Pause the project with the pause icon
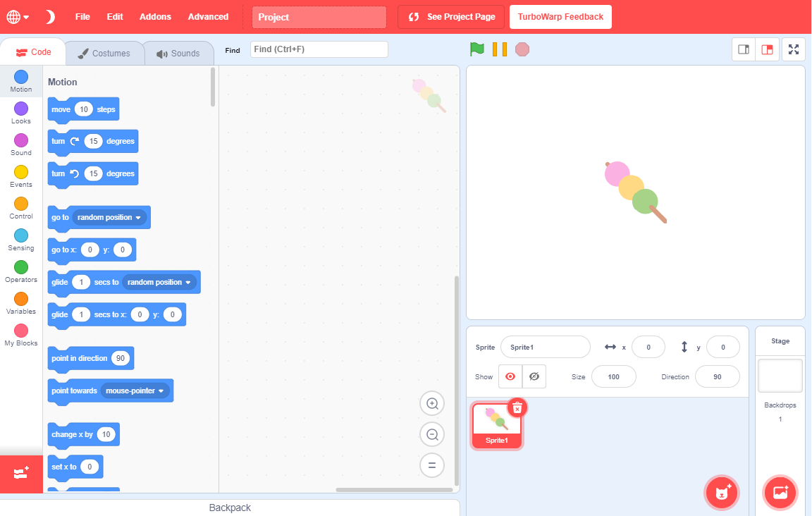The width and height of the screenshot is (812, 516). pyautogui.click(x=499, y=49)
